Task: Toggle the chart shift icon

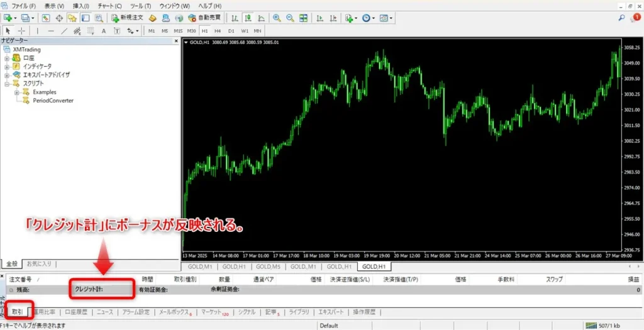Action: coord(333,18)
